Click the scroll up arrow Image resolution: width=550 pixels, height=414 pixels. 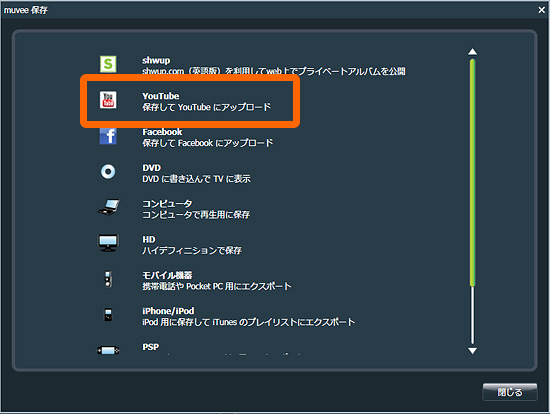point(472,52)
